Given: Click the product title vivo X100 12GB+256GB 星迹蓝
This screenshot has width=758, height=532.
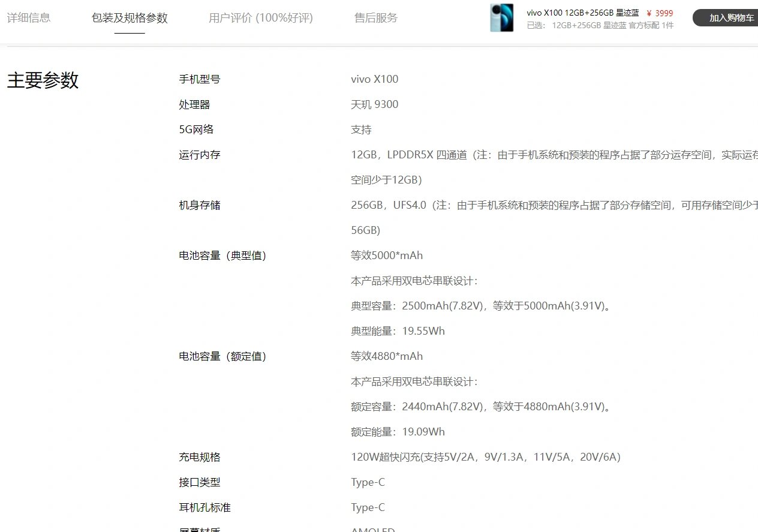Looking at the screenshot, I should [x=583, y=13].
